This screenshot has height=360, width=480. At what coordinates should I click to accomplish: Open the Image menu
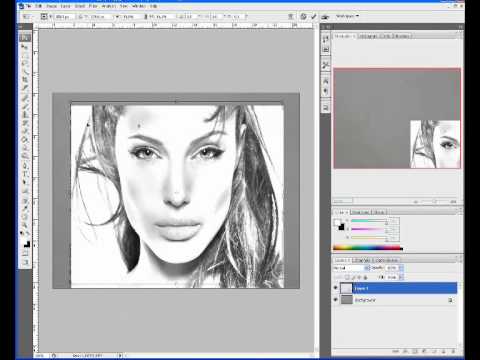coord(51,6)
